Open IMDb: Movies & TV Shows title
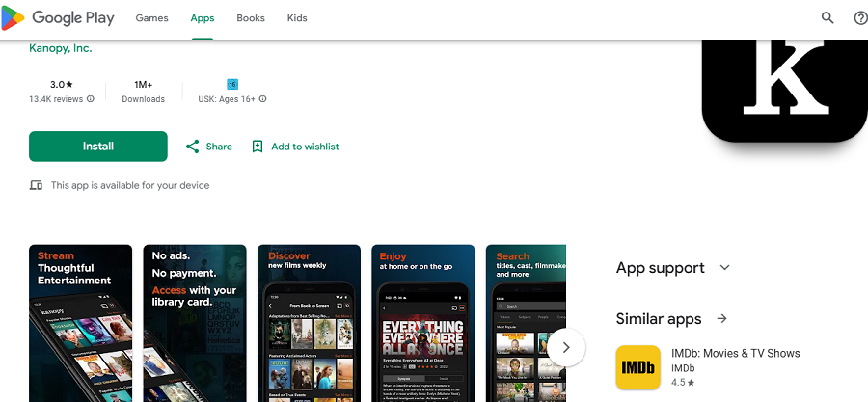The width and height of the screenshot is (868, 402). (x=736, y=353)
